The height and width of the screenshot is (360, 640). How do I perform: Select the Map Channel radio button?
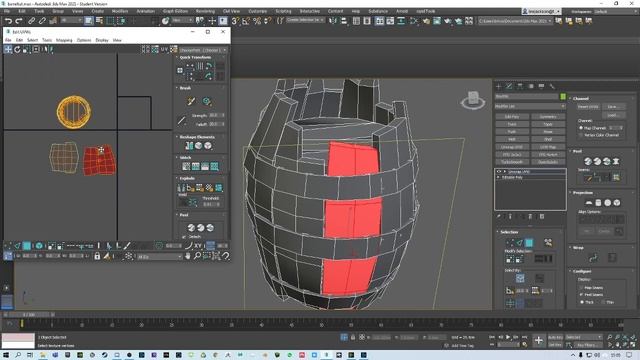(581, 128)
